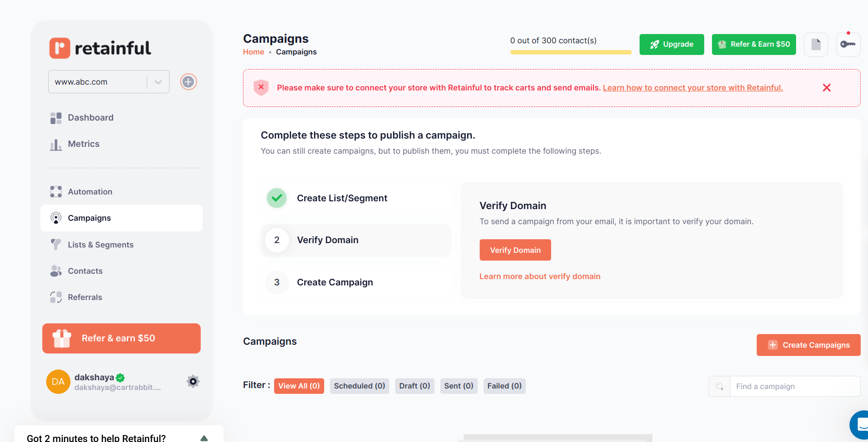The width and height of the screenshot is (868, 442).
Task: Select the Metrics sidebar icon
Action: click(x=56, y=144)
